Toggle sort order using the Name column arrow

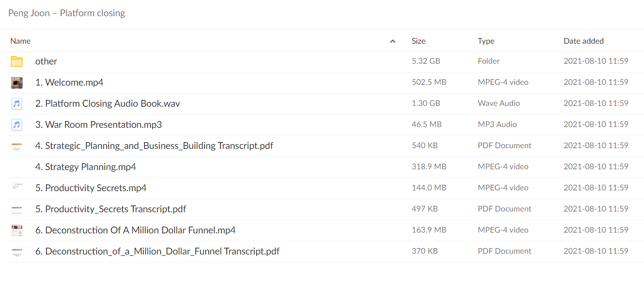393,41
